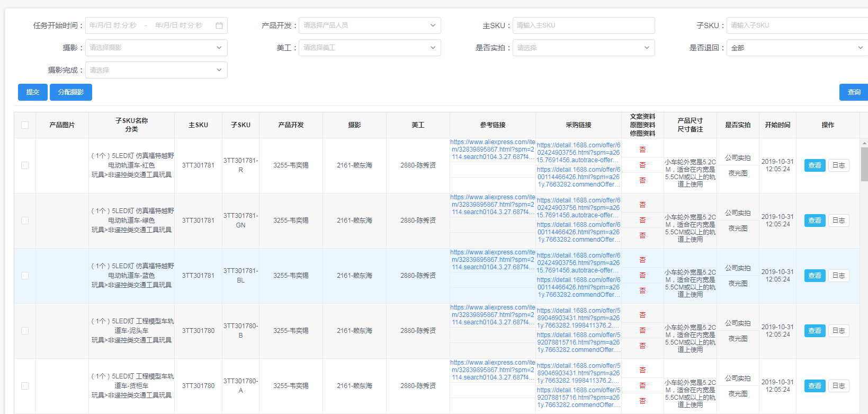Click the 分配摄影 button

click(x=71, y=92)
